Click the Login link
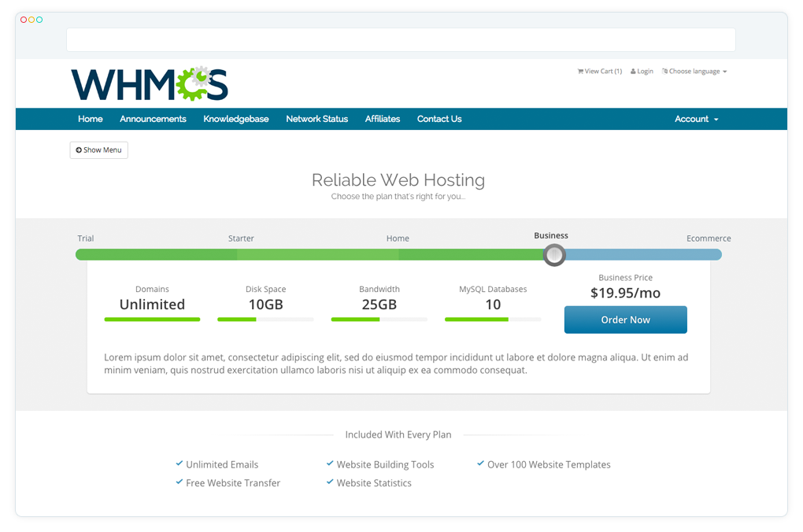803x532 pixels. 642,71
